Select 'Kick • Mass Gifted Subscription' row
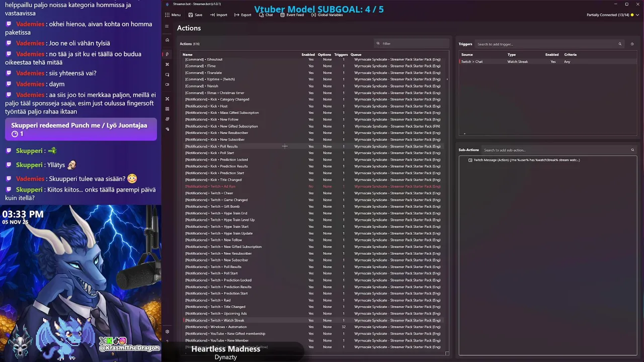644x362 pixels. [313, 113]
